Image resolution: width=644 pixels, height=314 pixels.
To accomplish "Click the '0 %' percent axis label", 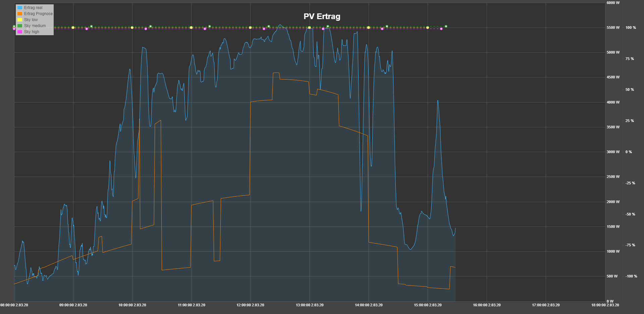I will coord(629,152).
